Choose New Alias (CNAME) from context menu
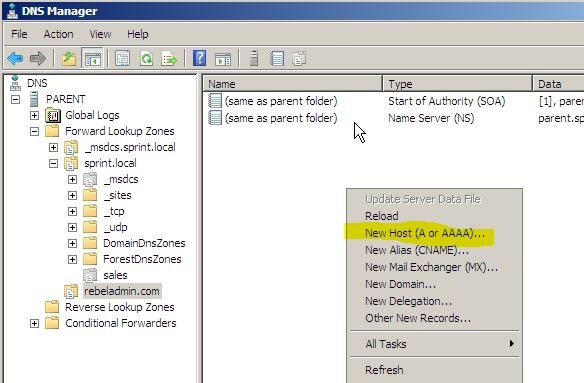584x383 pixels. 417,250
